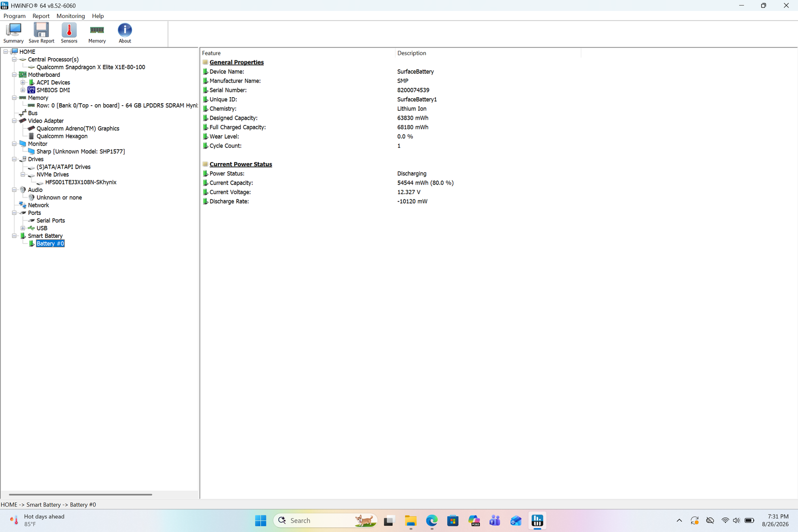Select the Network tree item
This screenshot has height=532, width=798.
tap(38, 205)
